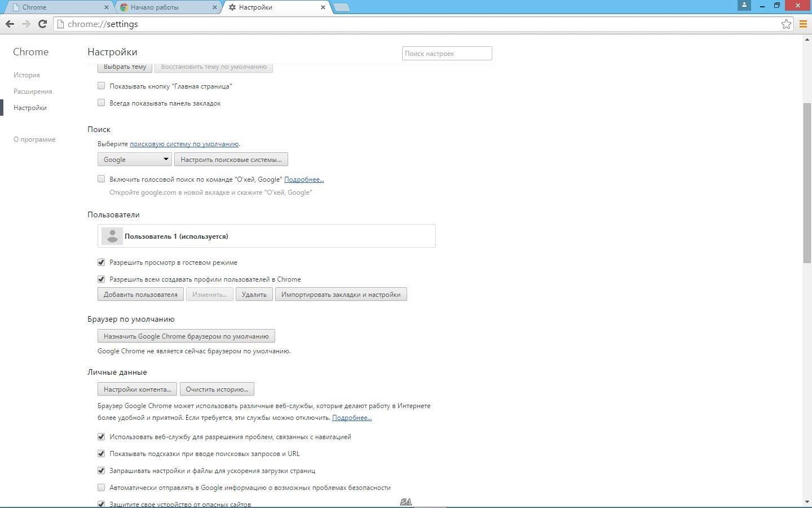Click the scrollbar up arrow
Screen dimensions: 812x508
point(807,40)
